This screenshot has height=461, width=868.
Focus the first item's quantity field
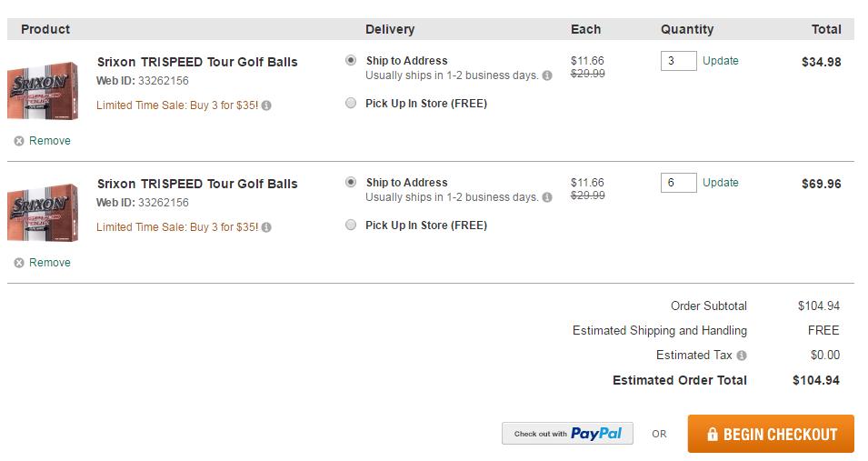coord(678,61)
